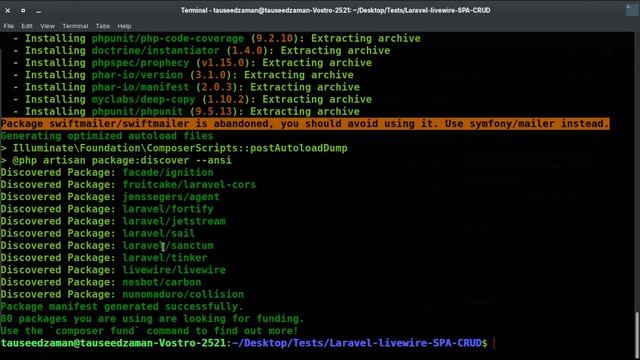Click 'phpunit/phpunit' package name
Image resolution: width=640 pixels, height=360 pixels.
coord(137,112)
